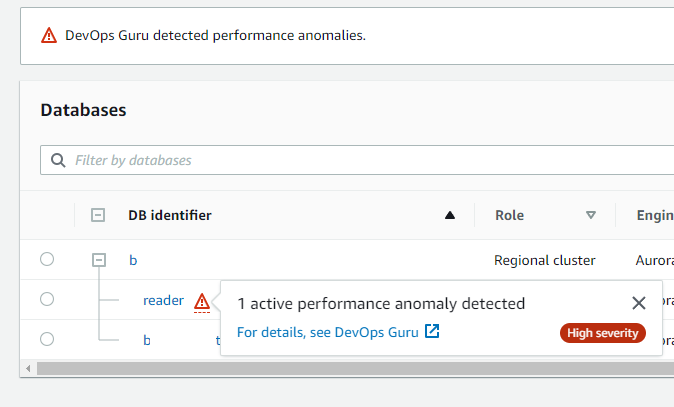
Task: Click the sort arrow in the Role column
Action: [591, 215]
